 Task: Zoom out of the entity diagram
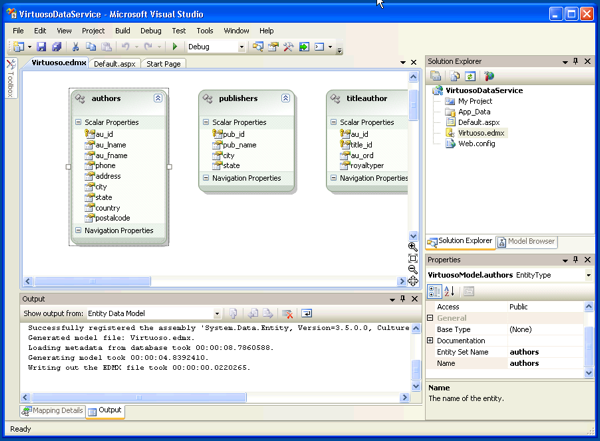pyautogui.click(x=413, y=269)
